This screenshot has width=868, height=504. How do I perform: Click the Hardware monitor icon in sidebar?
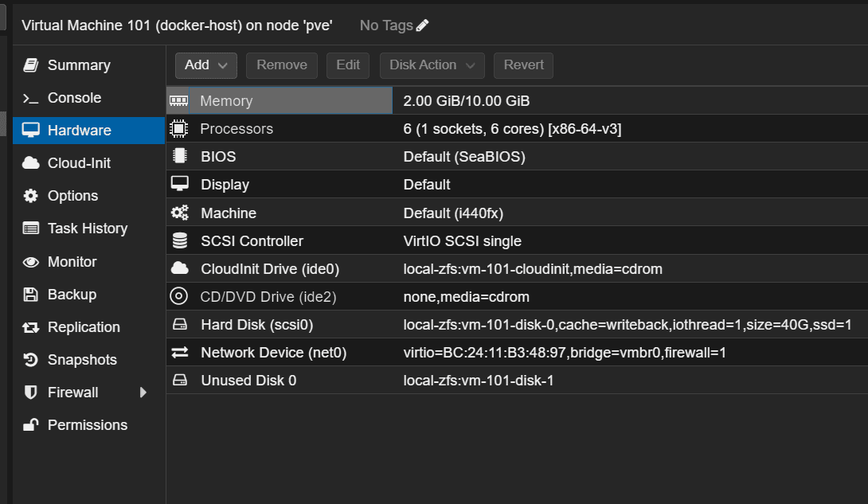click(x=30, y=130)
